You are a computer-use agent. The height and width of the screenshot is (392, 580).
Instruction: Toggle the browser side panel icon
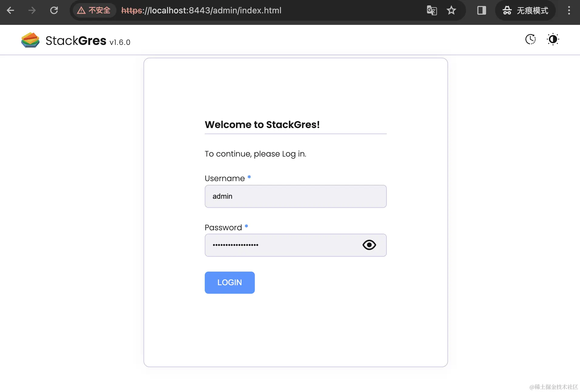pos(481,10)
